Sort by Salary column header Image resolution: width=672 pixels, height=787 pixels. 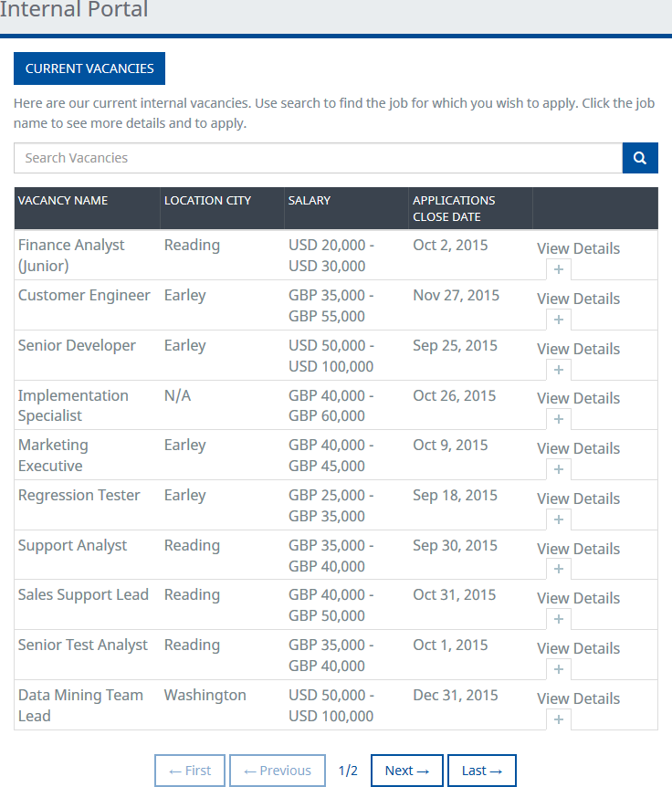click(310, 200)
